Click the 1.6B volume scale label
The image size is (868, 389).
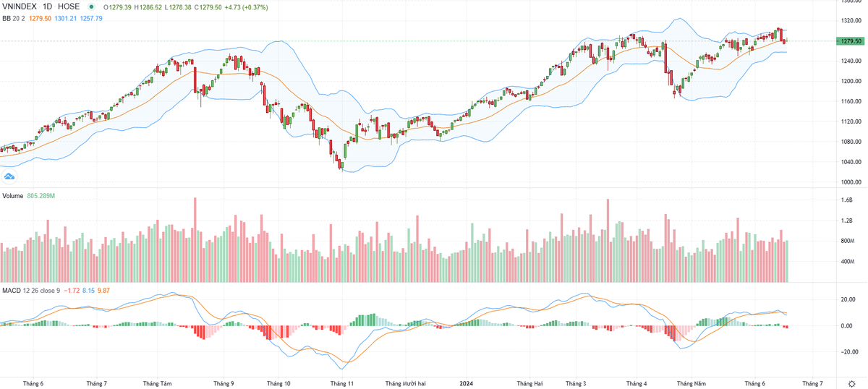click(846, 200)
